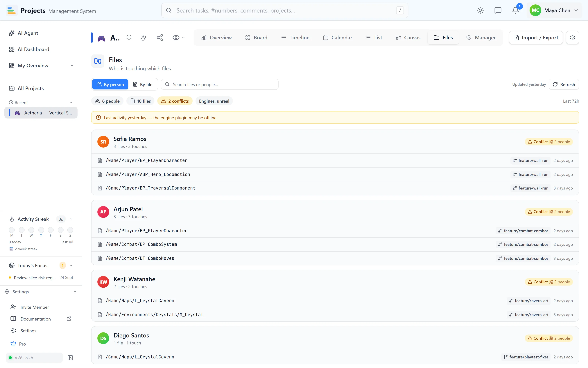Click /Game/Environments/Crystals/M_Crystal file row
Image resolution: width=588 pixels, height=368 pixels.
point(335,315)
